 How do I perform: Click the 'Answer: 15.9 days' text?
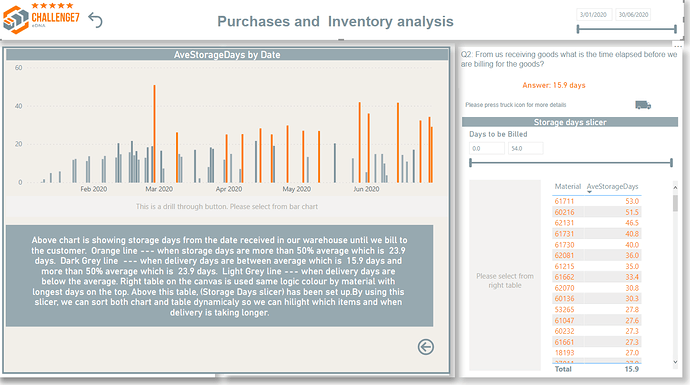(x=554, y=85)
